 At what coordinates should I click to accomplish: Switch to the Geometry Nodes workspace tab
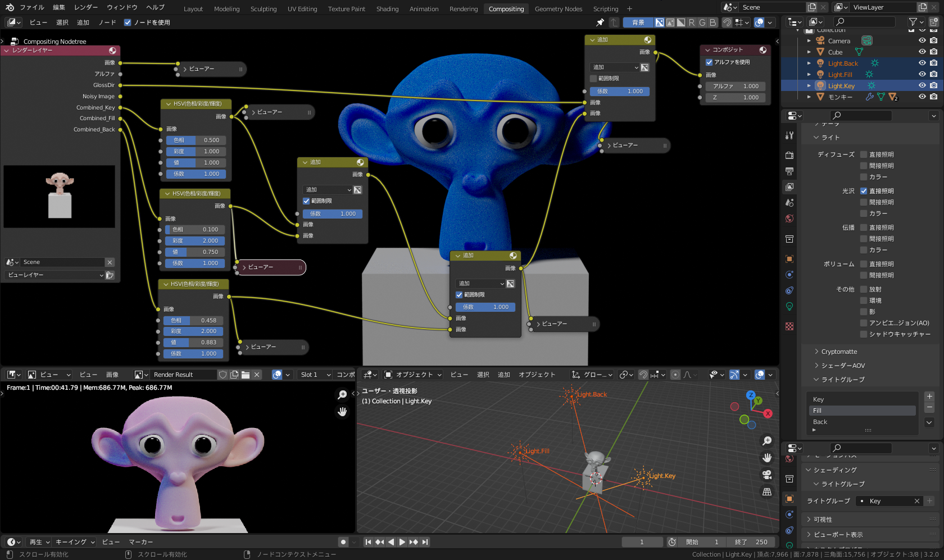point(559,9)
